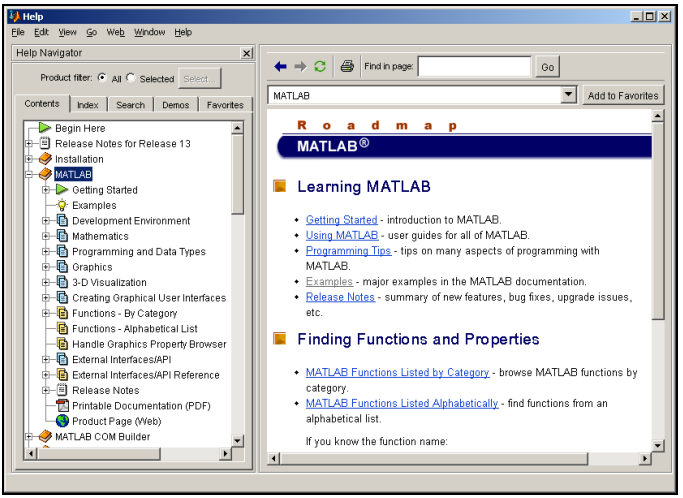Expand the Graphics tree node

point(46,267)
